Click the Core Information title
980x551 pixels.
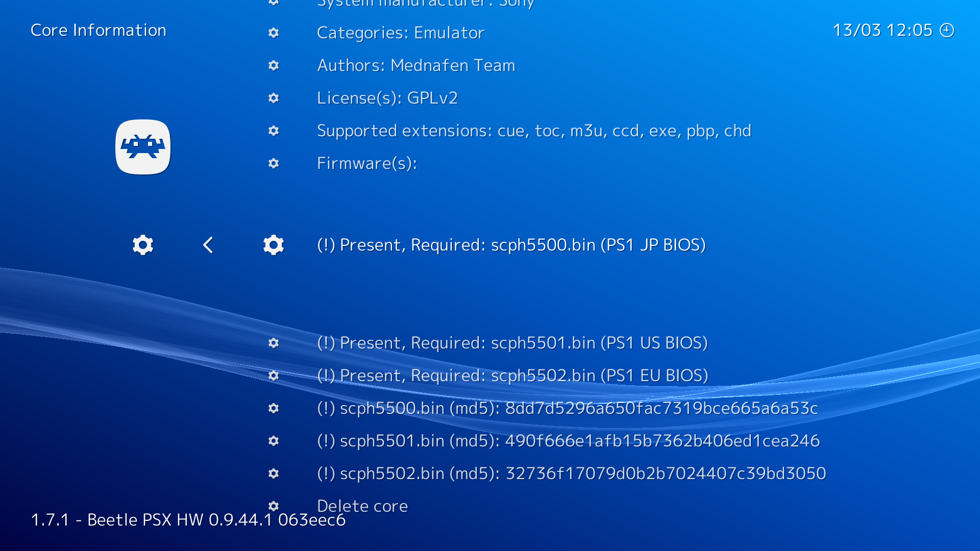click(x=99, y=30)
